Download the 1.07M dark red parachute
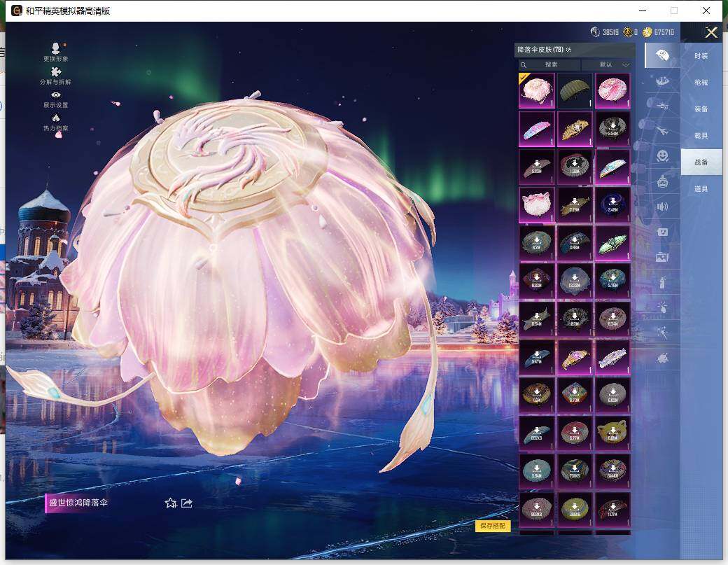Image resolution: width=728 pixels, height=565 pixels. [613, 509]
